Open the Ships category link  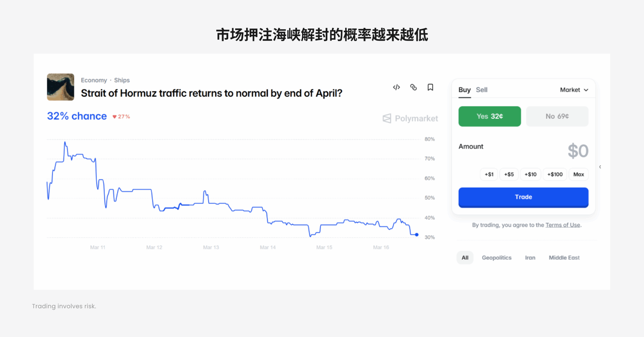[122, 80]
